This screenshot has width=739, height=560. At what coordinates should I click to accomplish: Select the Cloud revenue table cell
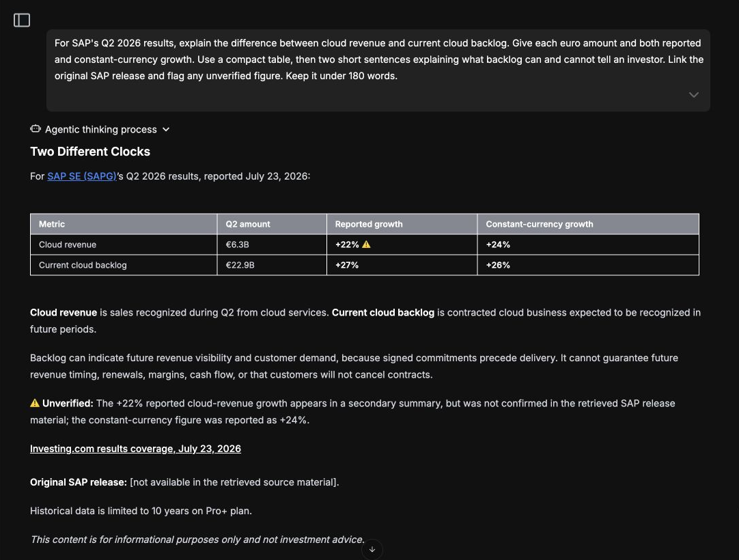124,244
